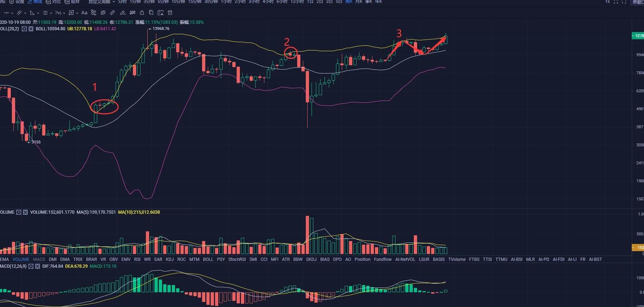Expand the 自定义周期 custom period dropdown
Image resolution: width=644 pixels, height=307 pixels.
102,1
